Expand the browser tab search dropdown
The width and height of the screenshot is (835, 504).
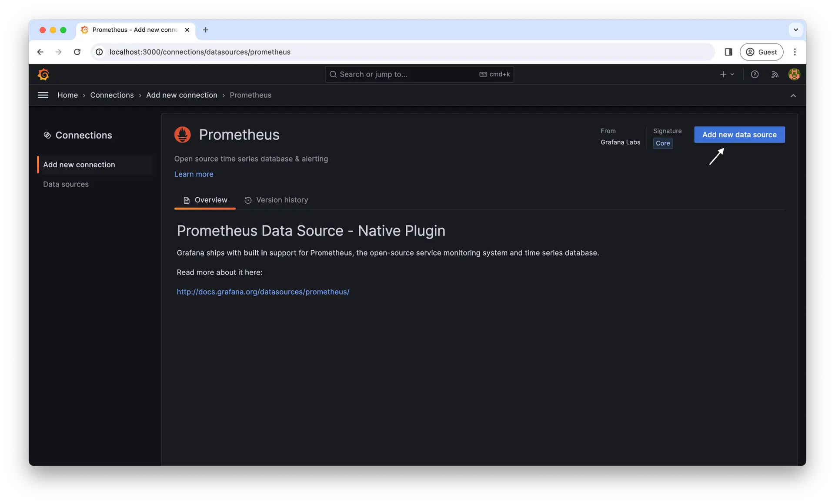point(796,30)
